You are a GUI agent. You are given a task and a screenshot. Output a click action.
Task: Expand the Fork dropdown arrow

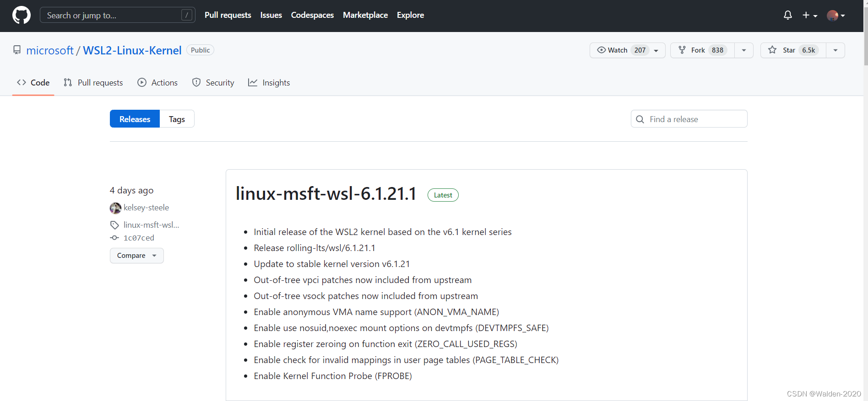point(744,50)
